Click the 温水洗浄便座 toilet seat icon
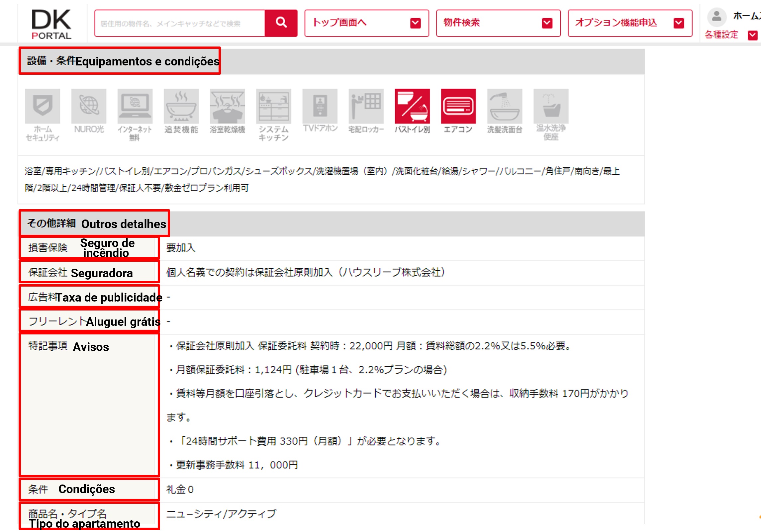Screen dimensions: 761x532 click(551, 106)
